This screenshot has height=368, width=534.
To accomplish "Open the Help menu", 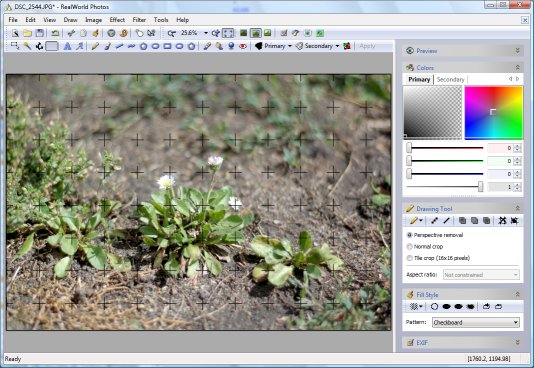I will [x=183, y=20].
